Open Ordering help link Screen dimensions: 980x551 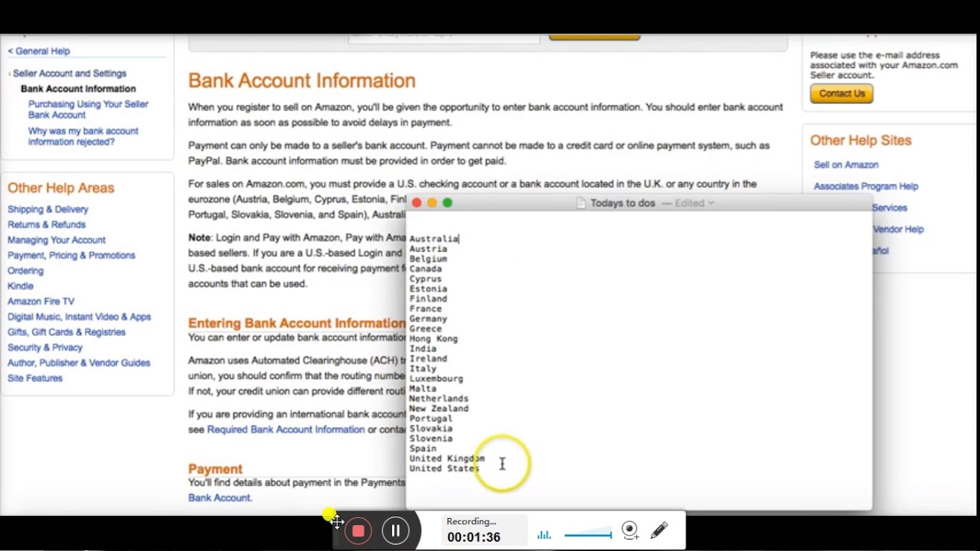pyautogui.click(x=25, y=271)
